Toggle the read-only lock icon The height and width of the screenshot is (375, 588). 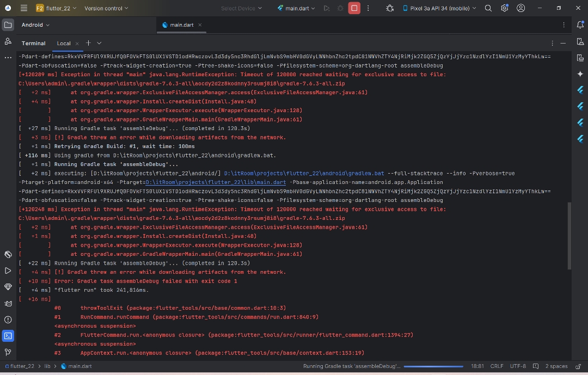click(x=578, y=366)
